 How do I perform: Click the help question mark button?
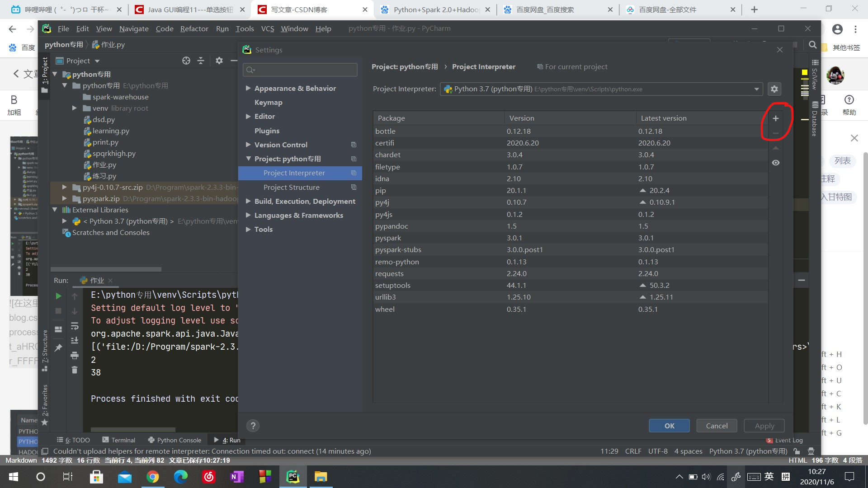[253, 426]
